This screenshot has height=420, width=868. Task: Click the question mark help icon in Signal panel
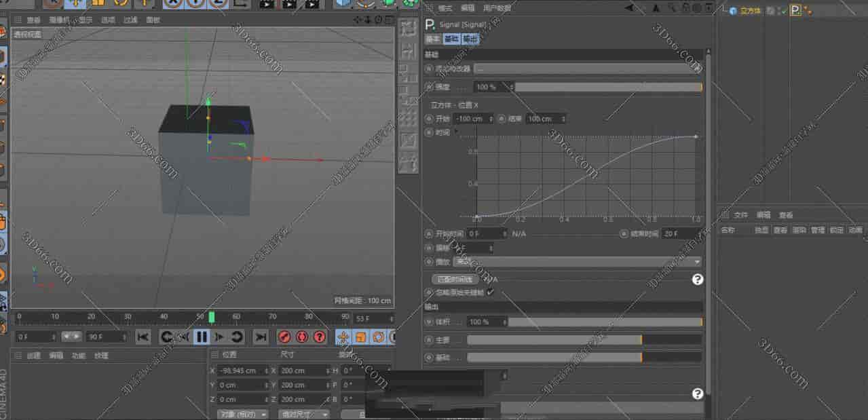697,279
